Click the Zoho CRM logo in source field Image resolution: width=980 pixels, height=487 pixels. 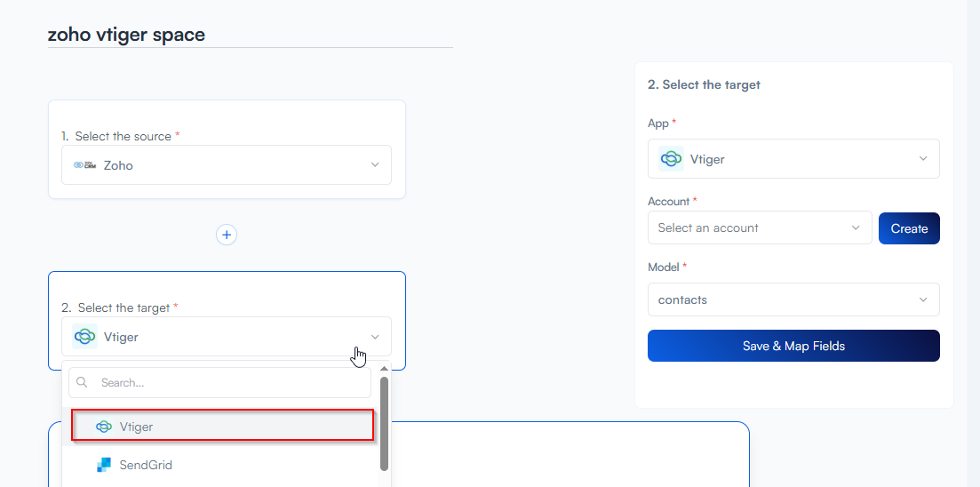[84, 165]
